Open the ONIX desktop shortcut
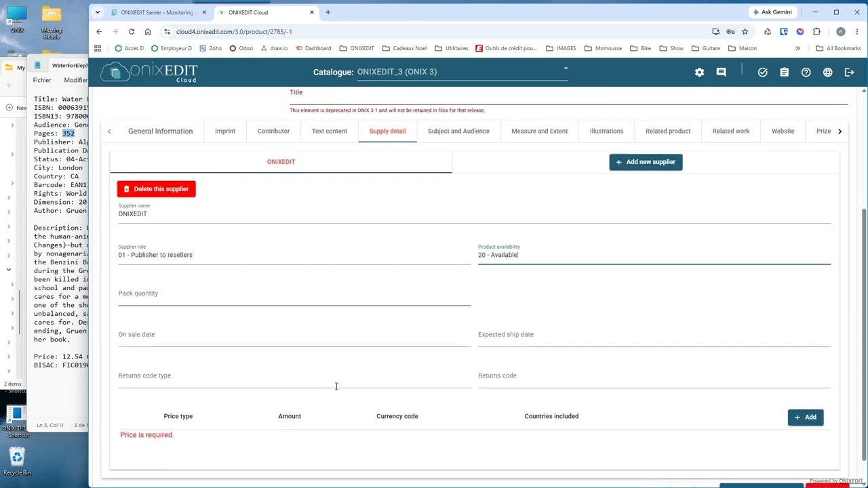868x488 pixels. 17,19
